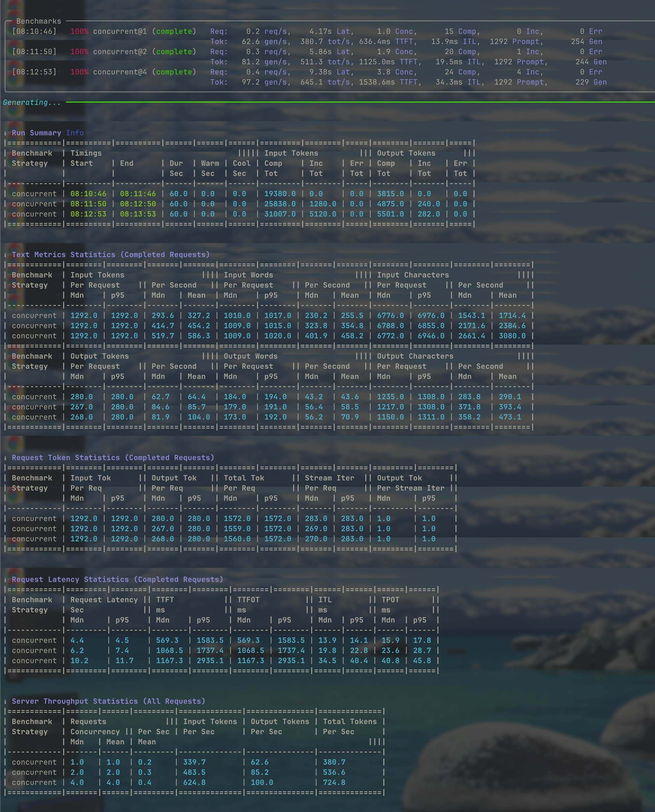Click the Request Latency Statistics heading
The image size is (655, 812).
(117, 579)
